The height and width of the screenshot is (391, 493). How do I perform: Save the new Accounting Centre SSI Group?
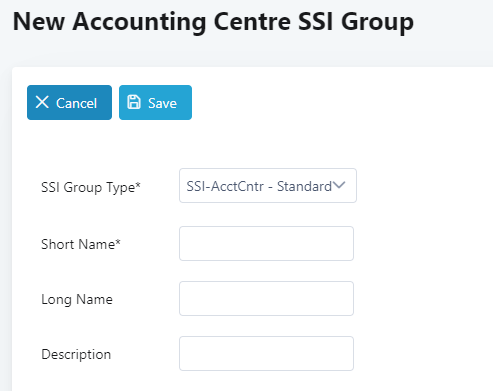pos(155,102)
